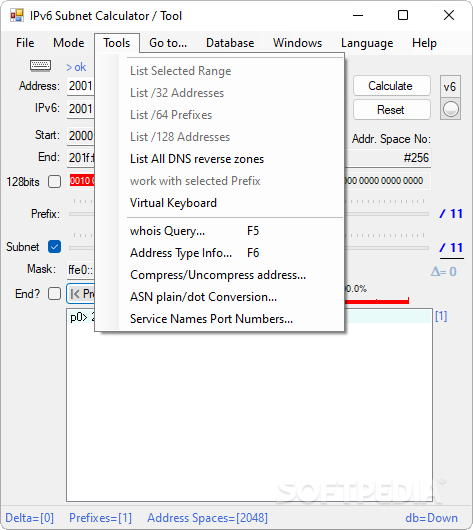
Task: Click the round indicator below v6
Action: click(451, 109)
